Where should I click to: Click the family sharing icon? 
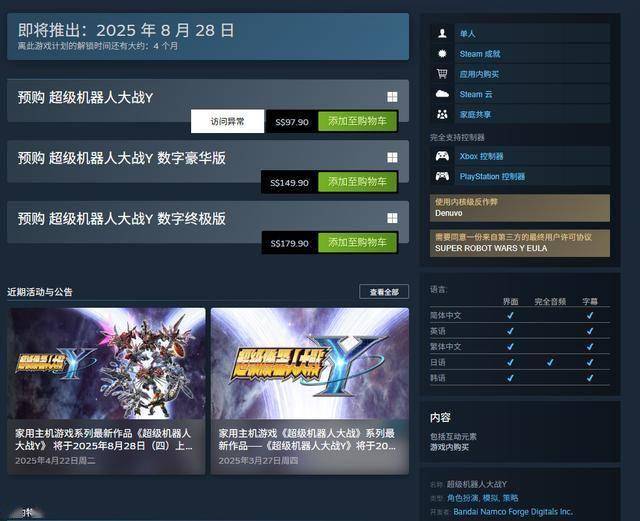pyautogui.click(x=442, y=114)
